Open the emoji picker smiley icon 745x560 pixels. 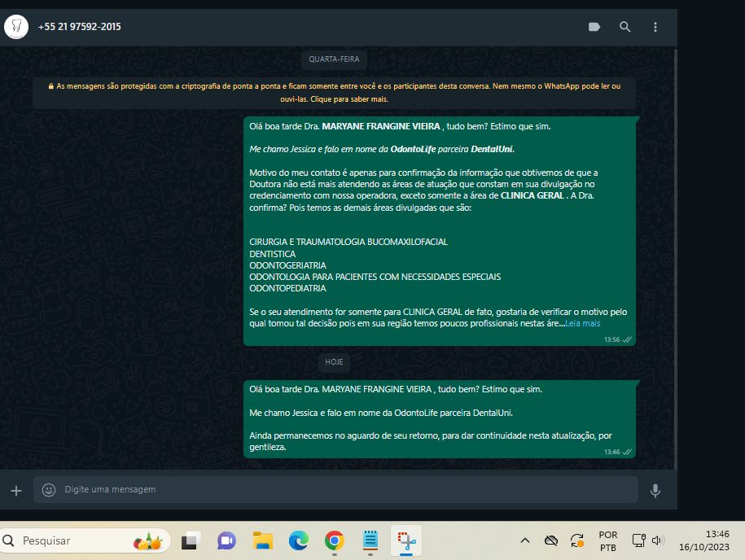point(49,490)
